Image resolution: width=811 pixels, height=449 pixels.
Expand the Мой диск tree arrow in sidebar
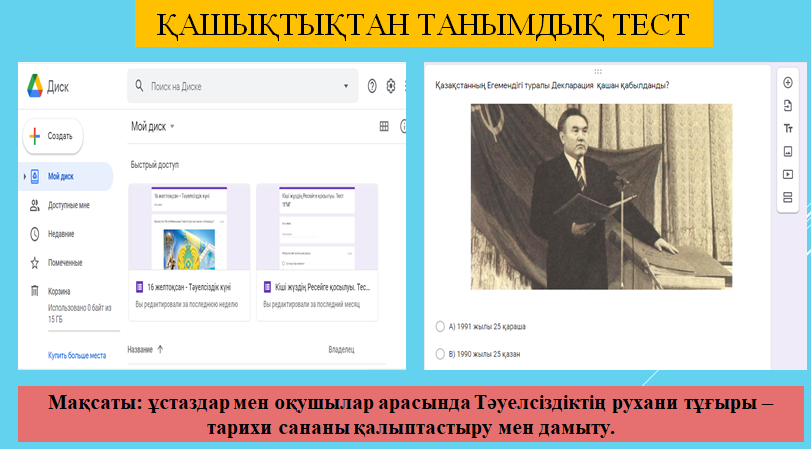pyautogui.click(x=24, y=176)
